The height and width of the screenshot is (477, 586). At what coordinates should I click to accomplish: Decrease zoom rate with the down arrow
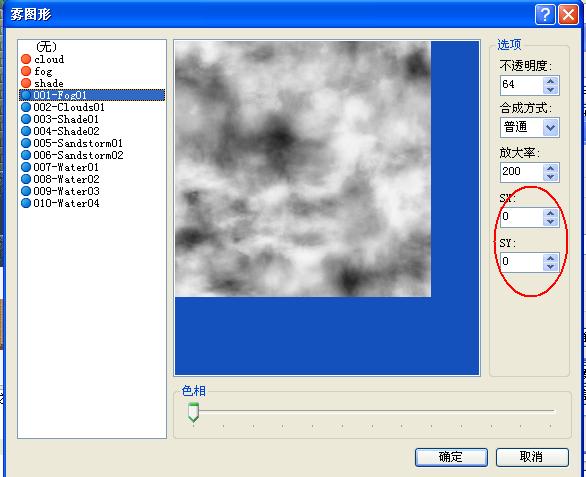(550, 177)
